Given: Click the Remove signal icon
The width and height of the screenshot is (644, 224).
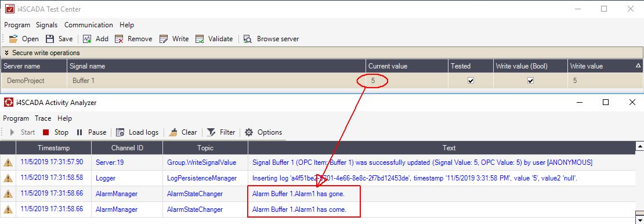Looking at the screenshot, I should click(119, 39).
